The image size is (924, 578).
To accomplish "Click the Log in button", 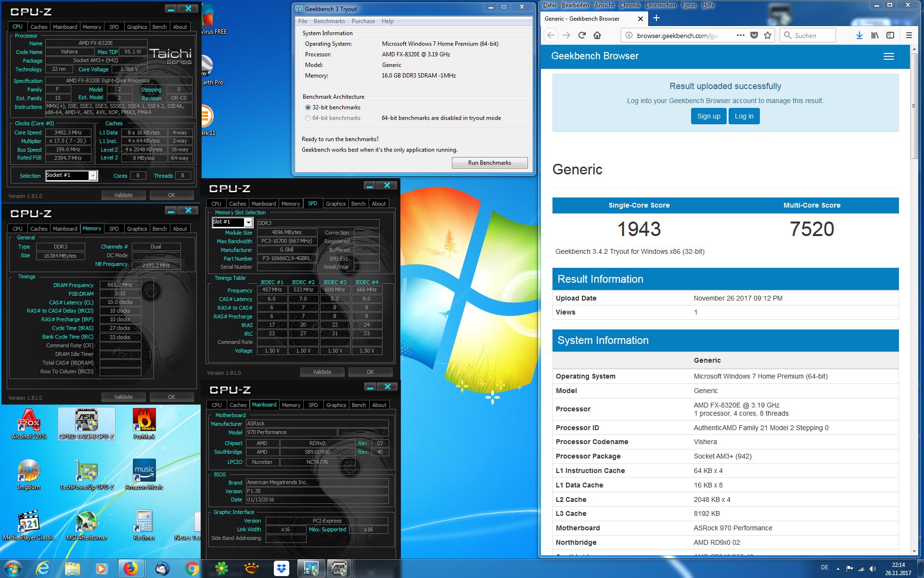I will pyautogui.click(x=744, y=116).
